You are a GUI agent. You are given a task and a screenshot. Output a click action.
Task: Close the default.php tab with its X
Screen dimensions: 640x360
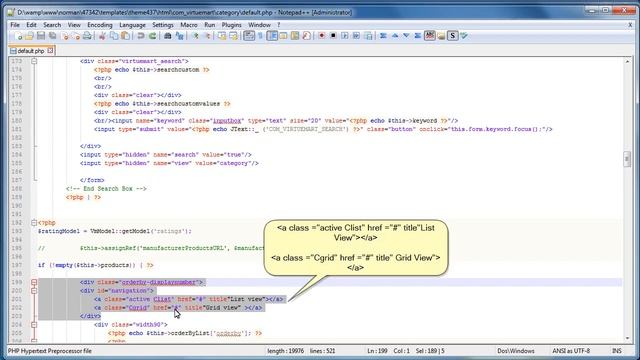[50, 51]
